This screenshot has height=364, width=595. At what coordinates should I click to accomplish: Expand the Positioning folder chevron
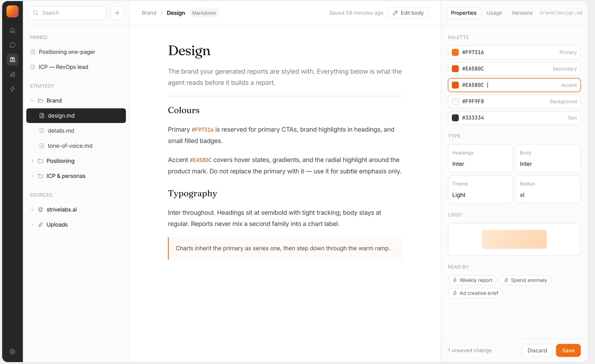pyautogui.click(x=32, y=161)
